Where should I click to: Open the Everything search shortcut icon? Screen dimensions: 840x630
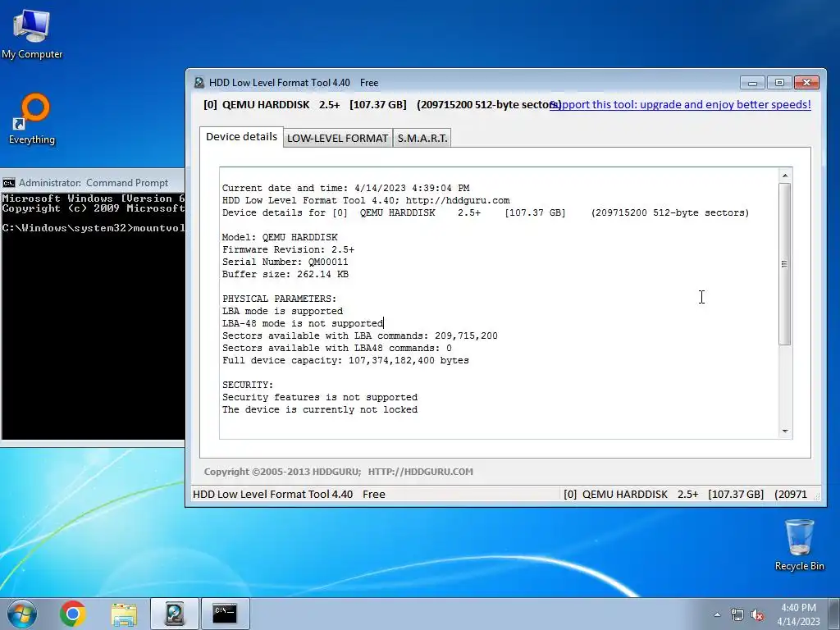pyautogui.click(x=32, y=120)
